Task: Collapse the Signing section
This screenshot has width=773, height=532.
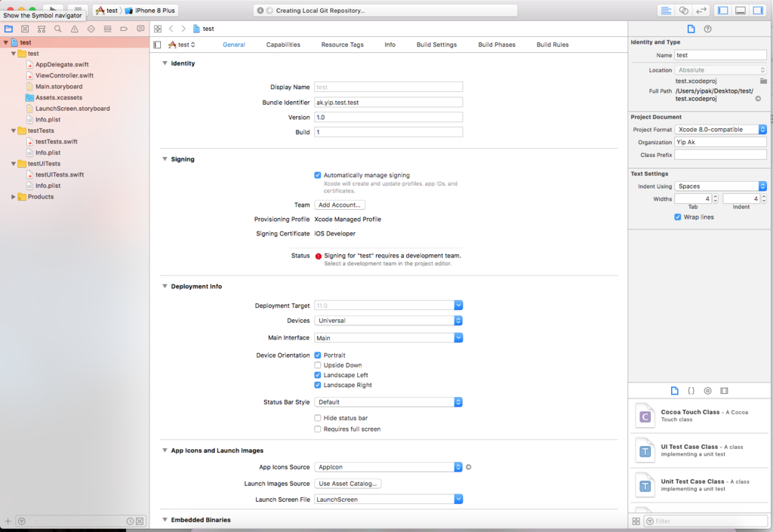Action: tap(165, 159)
